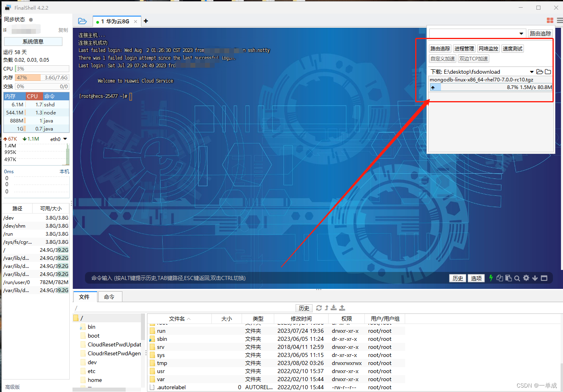Sort processes by 内存 column

click(x=14, y=96)
